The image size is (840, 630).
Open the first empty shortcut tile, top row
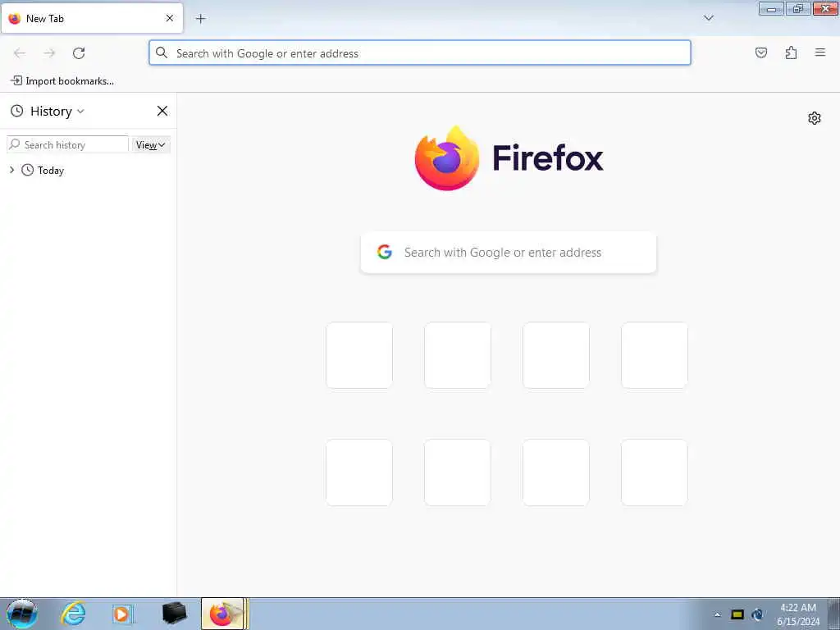(359, 355)
